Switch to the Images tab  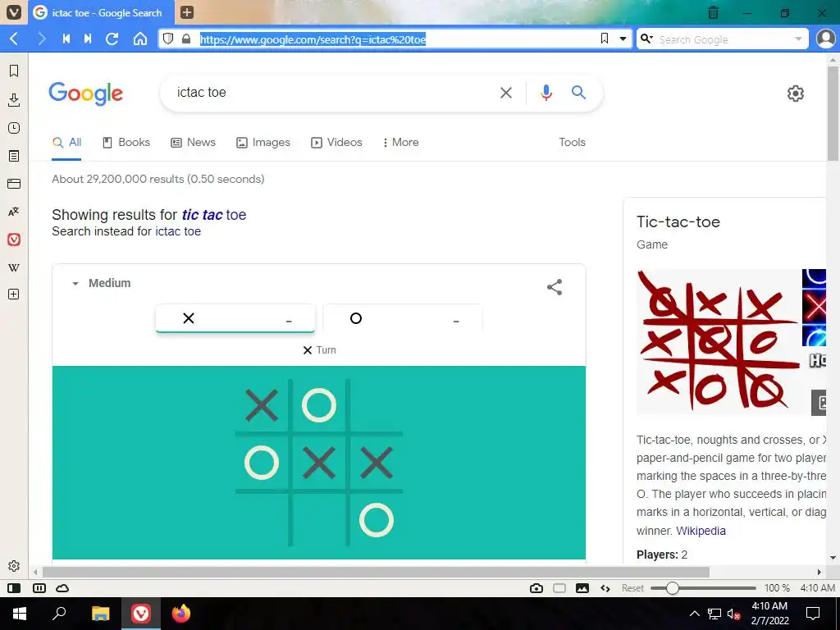(263, 143)
